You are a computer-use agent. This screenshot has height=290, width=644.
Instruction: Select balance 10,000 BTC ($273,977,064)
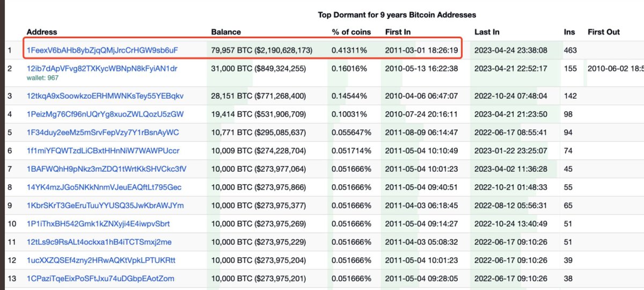[x=259, y=169]
